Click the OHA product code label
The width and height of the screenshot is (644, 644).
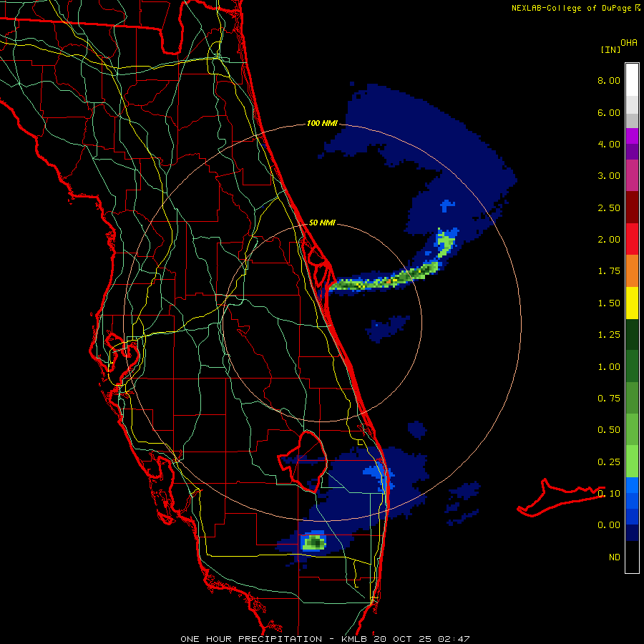pyautogui.click(x=629, y=43)
